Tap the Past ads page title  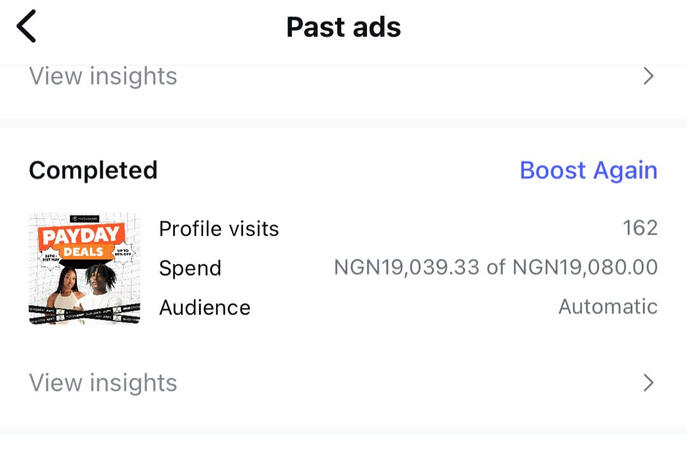(344, 27)
